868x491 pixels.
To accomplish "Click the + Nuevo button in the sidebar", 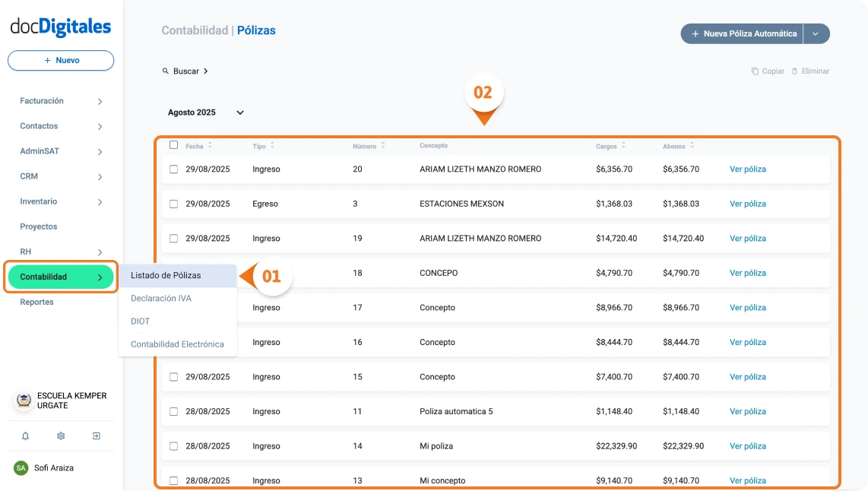I will tap(60, 60).
